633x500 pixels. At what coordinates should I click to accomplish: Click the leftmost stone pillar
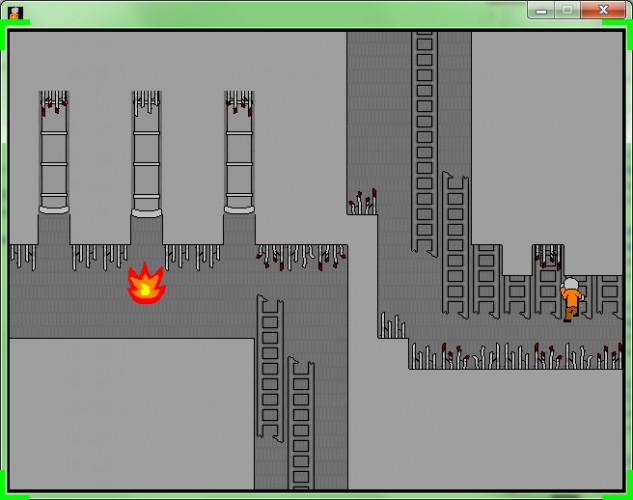[x=54, y=152]
